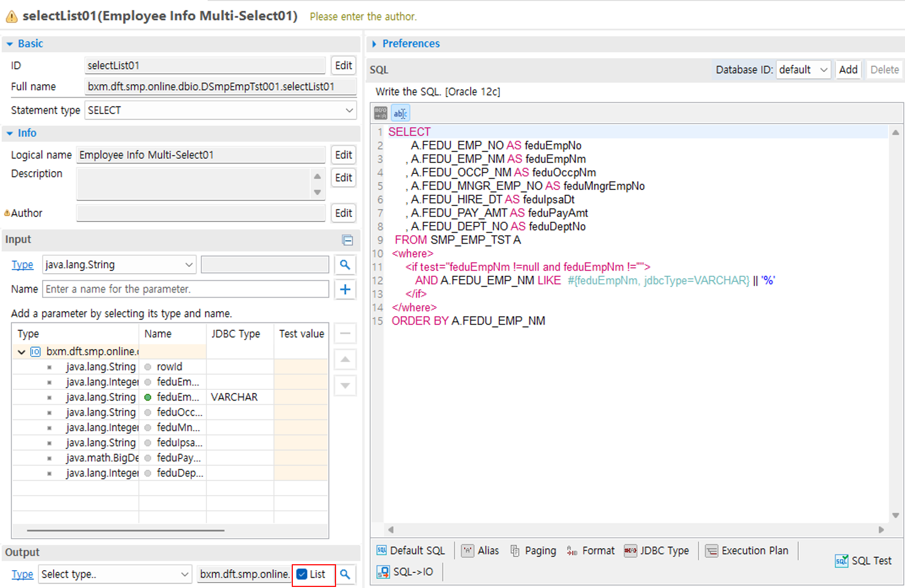905x588 pixels.
Task: Click Edit button next to Logical name
Action: coord(343,155)
